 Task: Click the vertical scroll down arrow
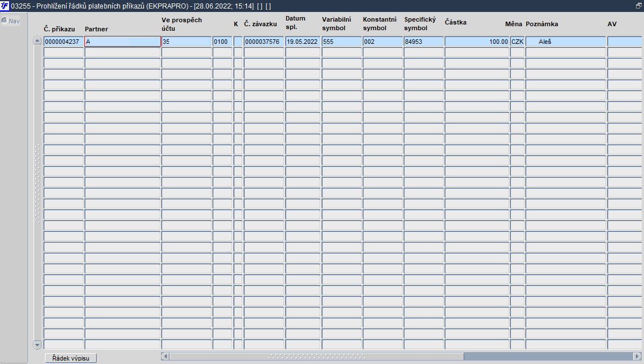[38, 345]
